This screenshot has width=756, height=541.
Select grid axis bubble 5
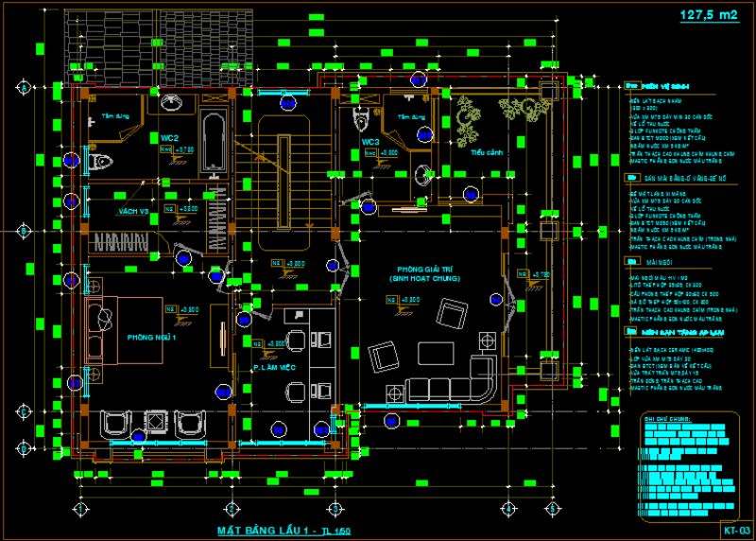coord(553,509)
